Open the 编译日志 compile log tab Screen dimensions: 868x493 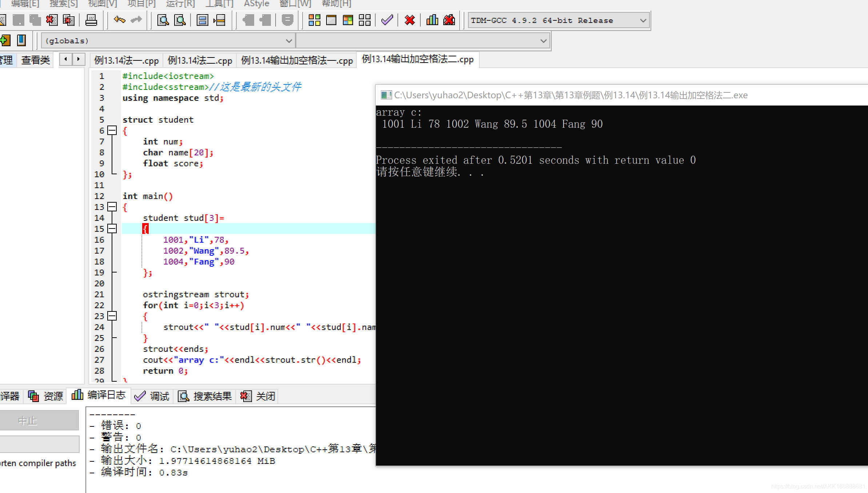click(99, 395)
